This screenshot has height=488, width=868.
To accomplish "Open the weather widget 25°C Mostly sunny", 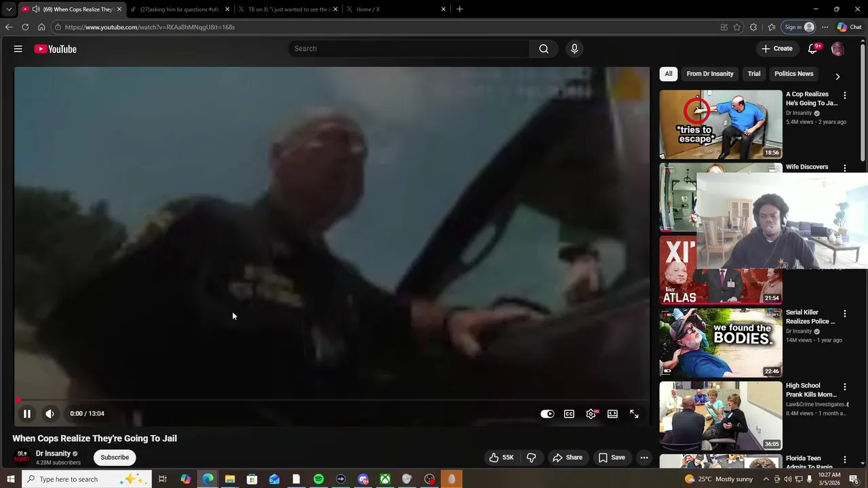I will (718, 479).
